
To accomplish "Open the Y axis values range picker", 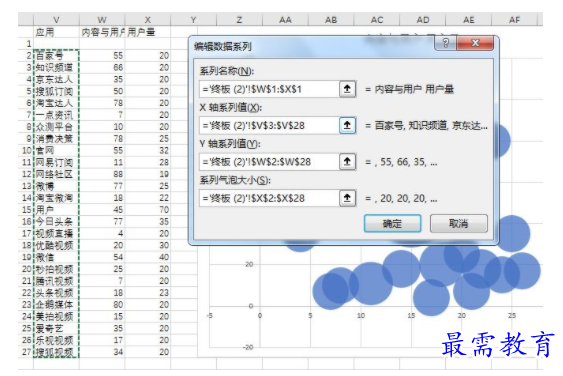I will (x=347, y=162).
